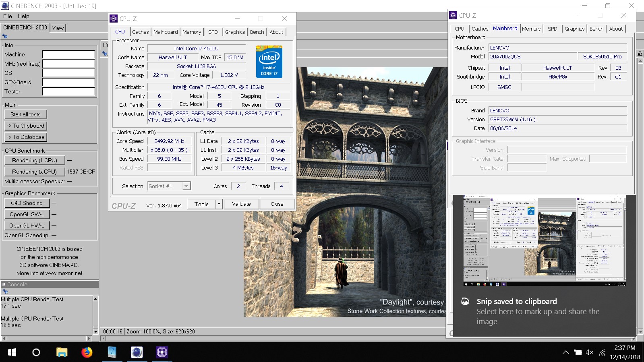Click the pin icon at render view top-left
644x362 pixels.
[105, 53]
